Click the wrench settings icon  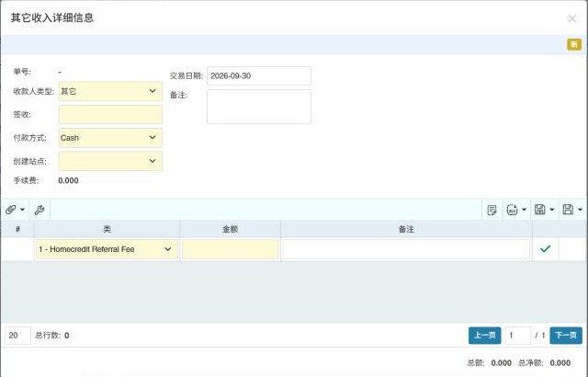point(40,210)
